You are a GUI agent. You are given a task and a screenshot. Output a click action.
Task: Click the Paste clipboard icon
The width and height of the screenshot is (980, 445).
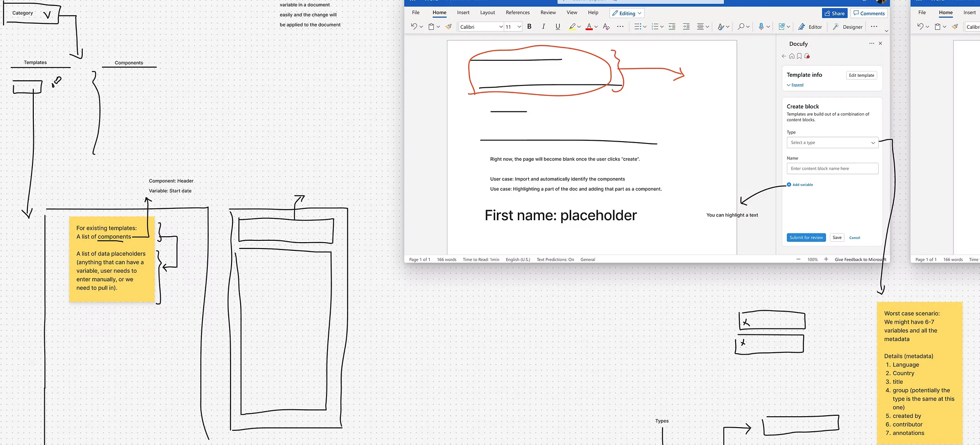[x=431, y=26]
